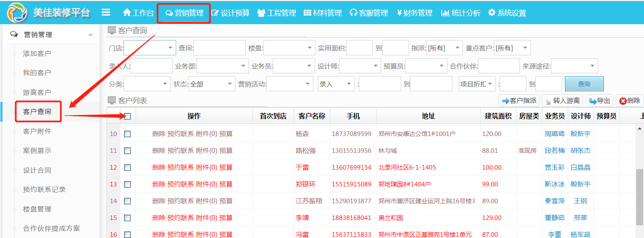Collapse the 营销管理 sidebar section
The image size is (644, 238).
91,35
